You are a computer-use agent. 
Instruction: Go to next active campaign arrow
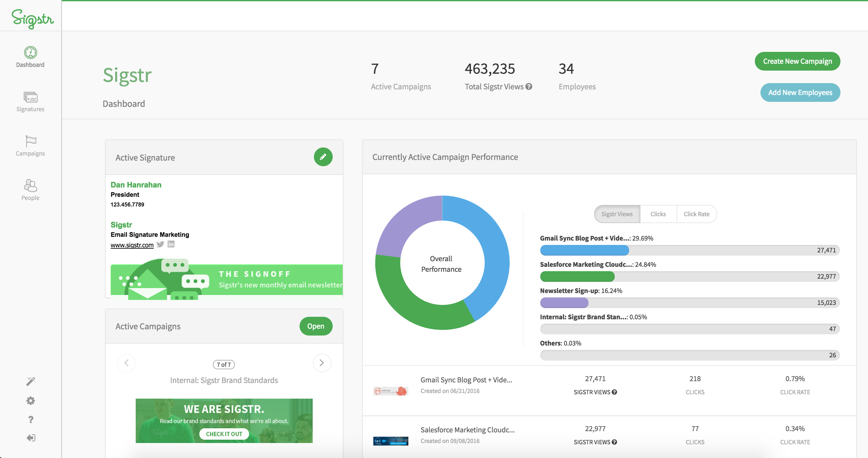point(321,363)
